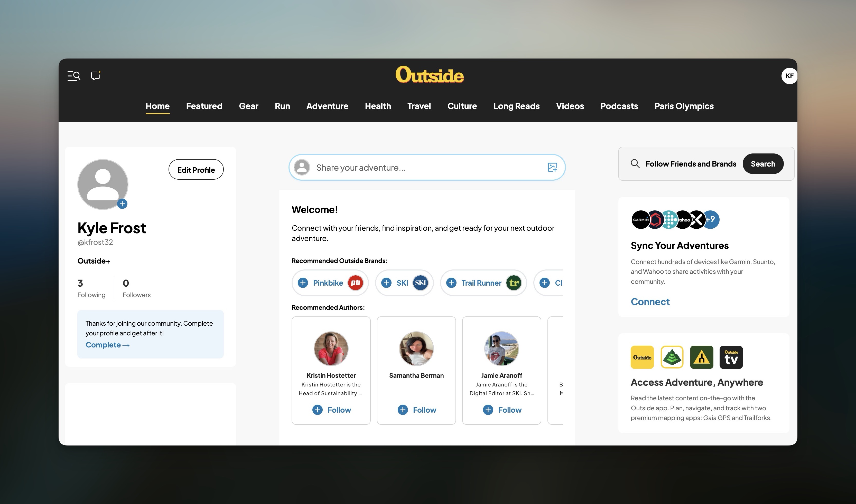Follow author Kristin Hostetter

[331, 410]
